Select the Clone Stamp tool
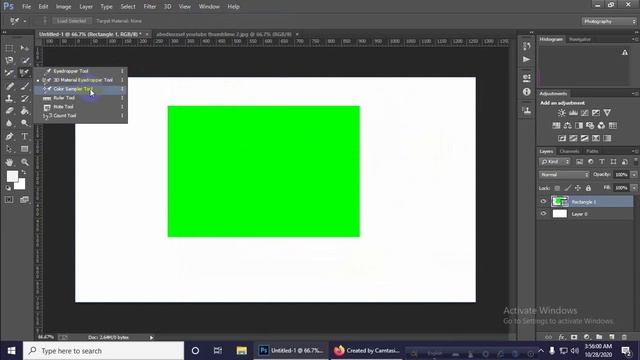Screen dimensions: 640x360 click(x=9, y=98)
